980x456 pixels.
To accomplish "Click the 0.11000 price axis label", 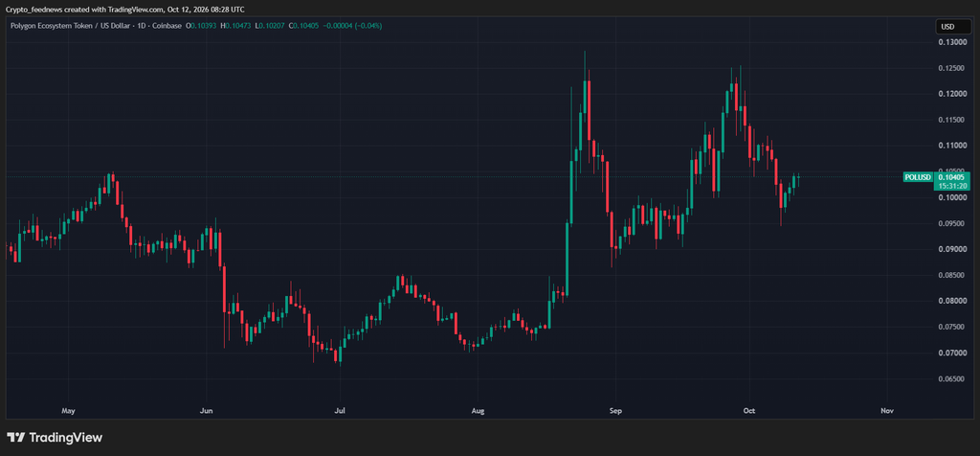I will [950, 146].
